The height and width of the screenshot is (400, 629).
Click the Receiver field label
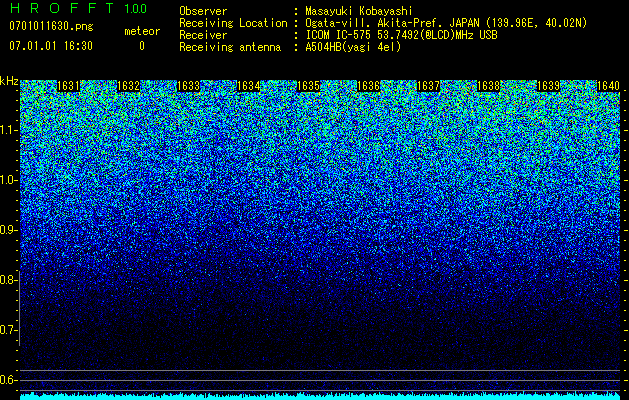(203, 35)
